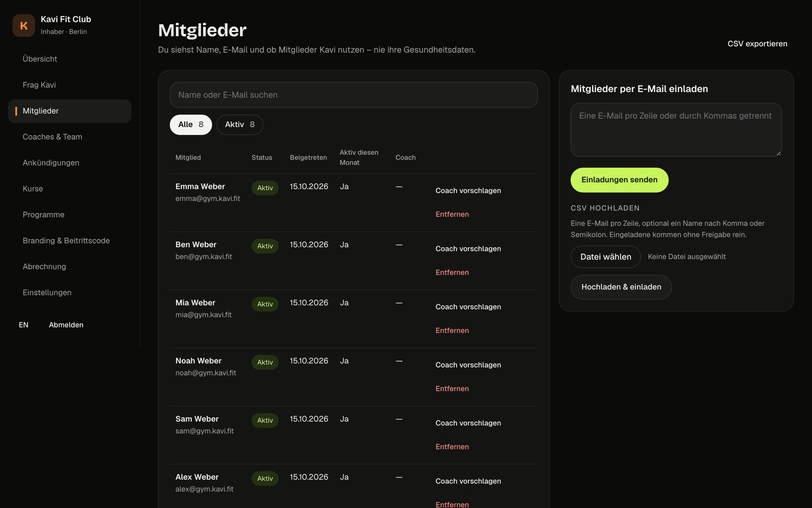Select the Alle filter tab
The height and width of the screenshot is (508, 812).
191,124
